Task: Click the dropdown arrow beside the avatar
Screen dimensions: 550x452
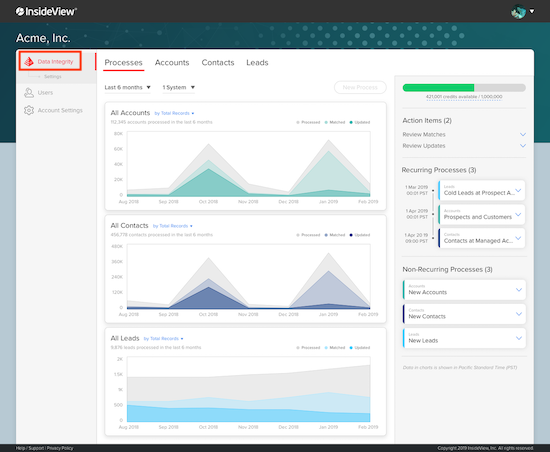Action: [x=532, y=12]
